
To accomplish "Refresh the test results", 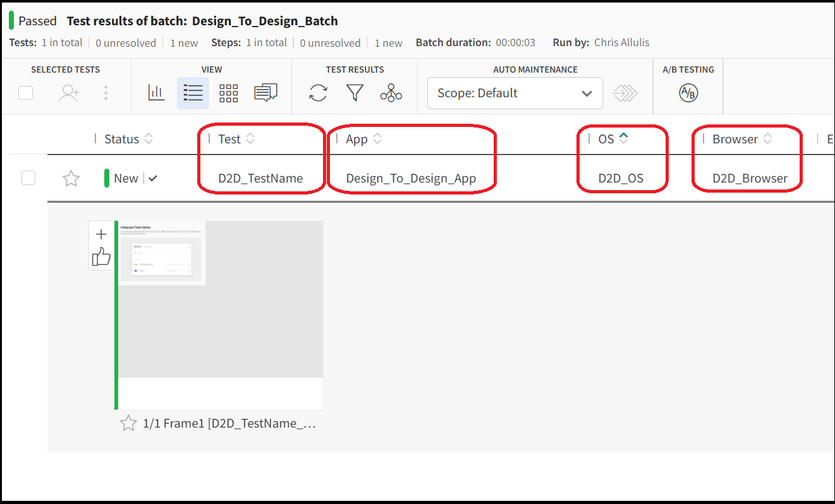I will point(318,93).
